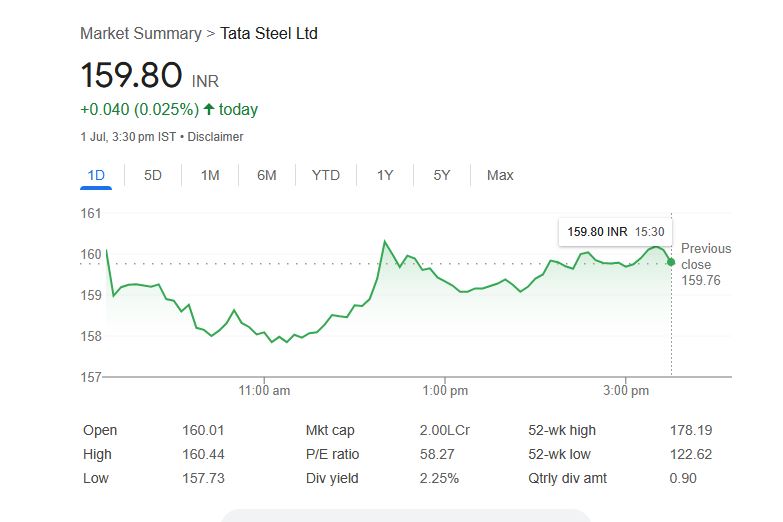The width and height of the screenshot is (783, 522).
Task: Open the 1M chart range
Action: 210,175
